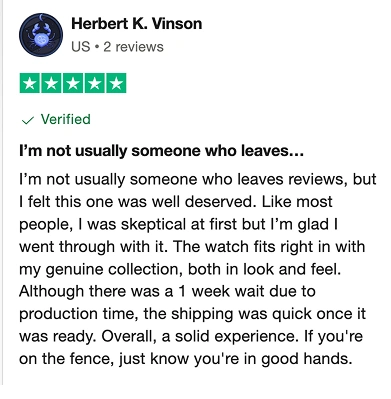Click the fourth green rating star

coord(94,83)
